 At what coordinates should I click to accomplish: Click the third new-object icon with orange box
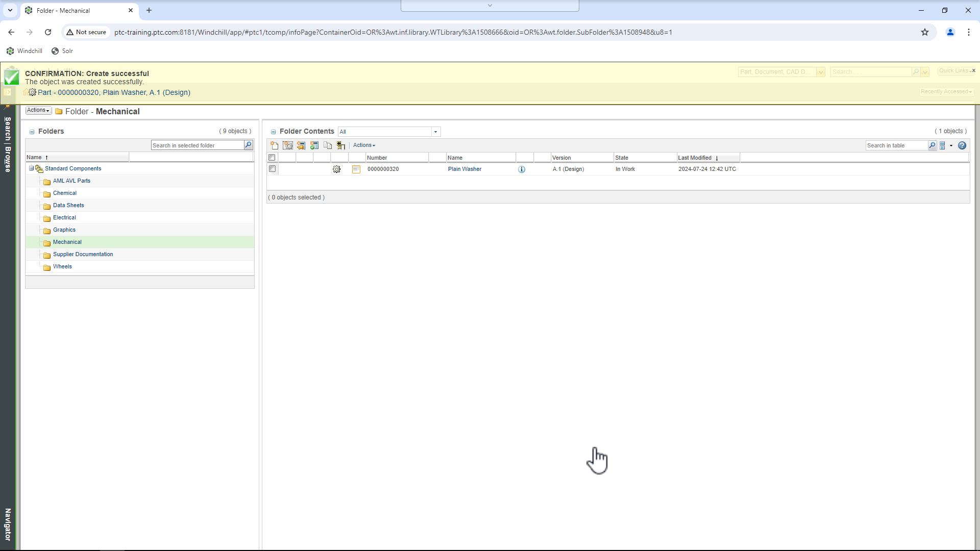click(x=301, y=145)
